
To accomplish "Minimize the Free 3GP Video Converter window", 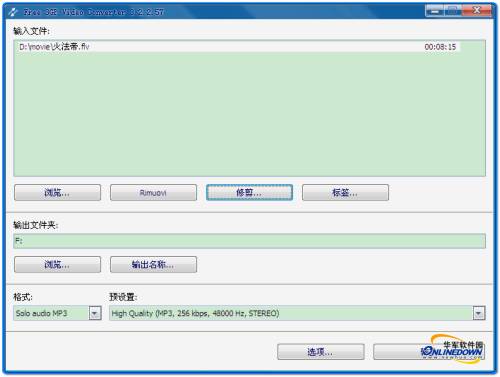I will (x=434, y=11).
